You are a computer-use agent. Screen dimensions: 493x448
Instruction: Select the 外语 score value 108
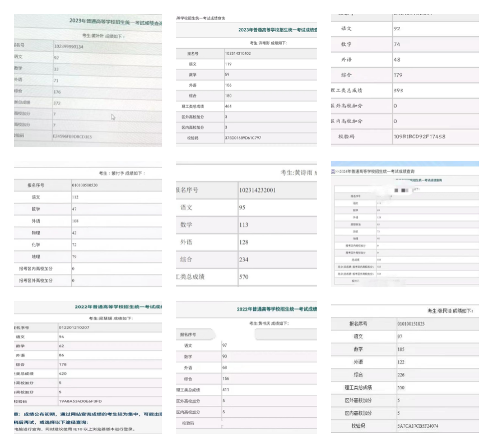[75, 221]
